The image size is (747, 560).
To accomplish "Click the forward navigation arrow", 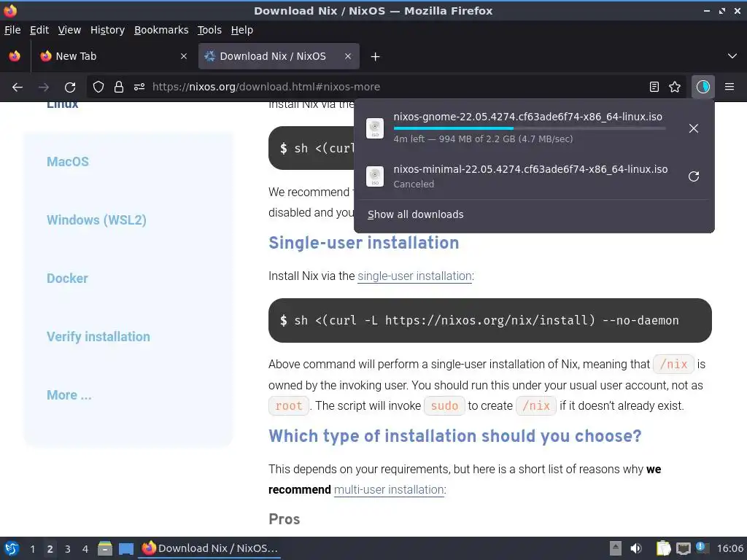I will 44,87.
